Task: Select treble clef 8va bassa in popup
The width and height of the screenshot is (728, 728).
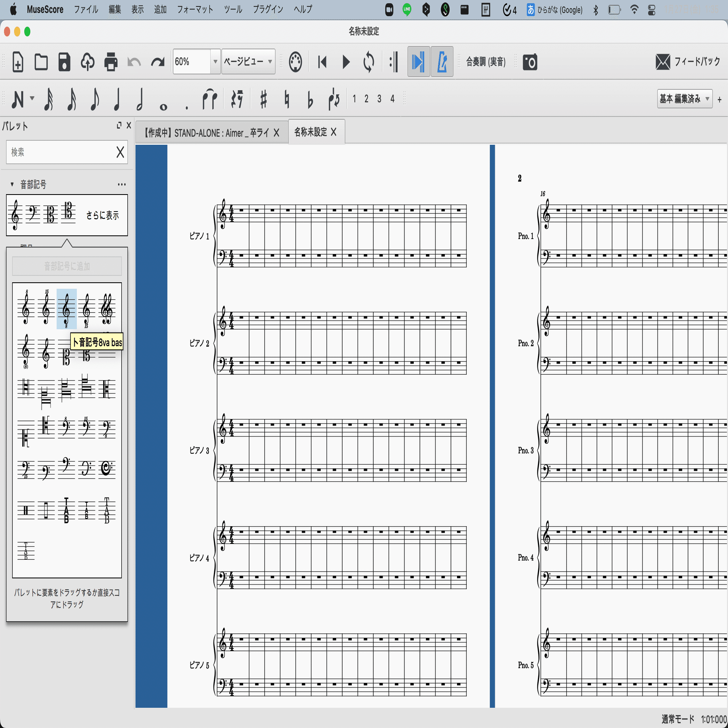Action: pyautogui.click(x=66, y=309)
